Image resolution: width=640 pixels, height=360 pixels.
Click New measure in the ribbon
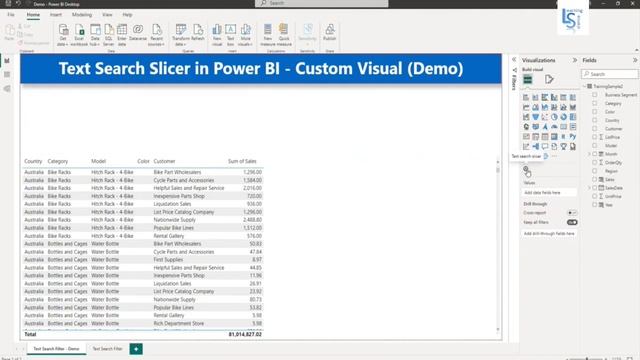268,35
